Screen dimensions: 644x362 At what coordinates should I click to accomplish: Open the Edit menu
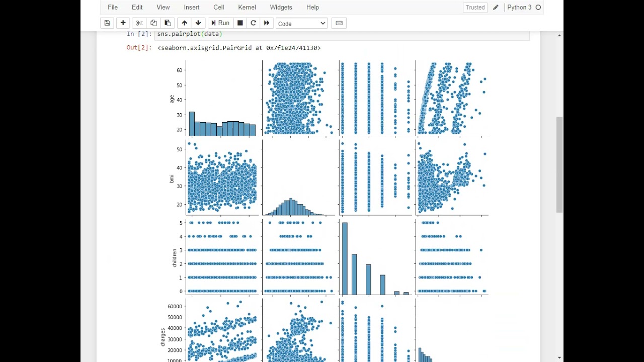point(137,7)
